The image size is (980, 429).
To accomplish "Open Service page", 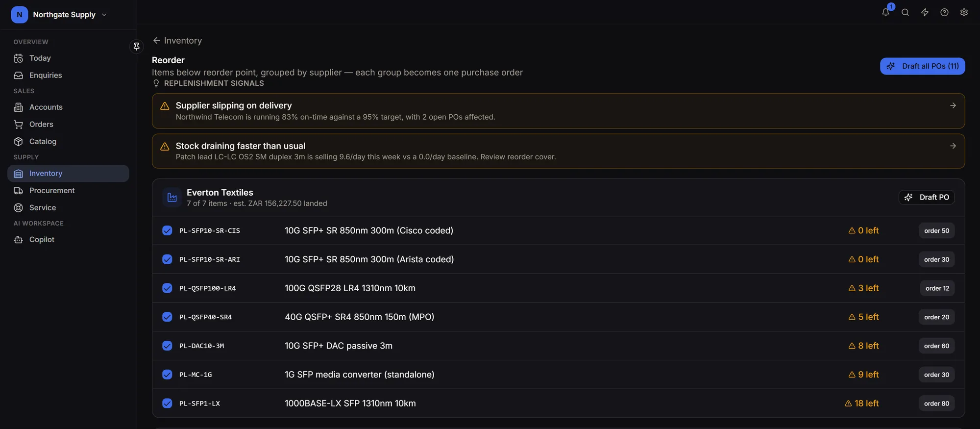I will [x=68, y=208].
